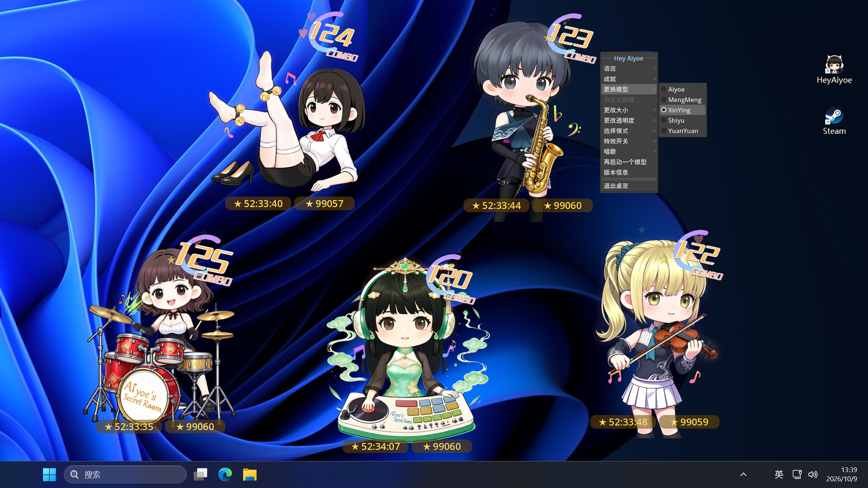Click the 99057 score badge
Image resolution: width=868 pixels, height=488 pixels.
[x=324, y=204]
